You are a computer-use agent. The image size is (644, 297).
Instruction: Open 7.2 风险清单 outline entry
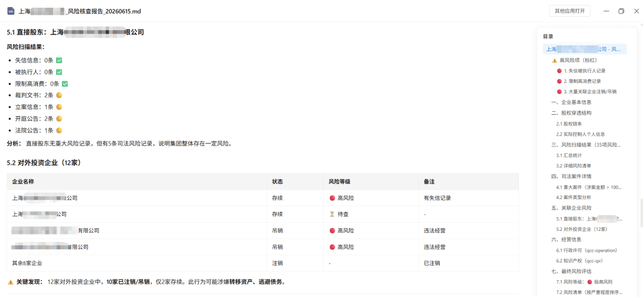click(589, 292)
